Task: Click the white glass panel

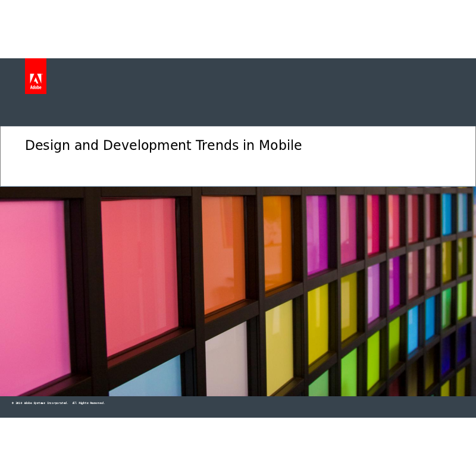Action: tap(226, 359)
